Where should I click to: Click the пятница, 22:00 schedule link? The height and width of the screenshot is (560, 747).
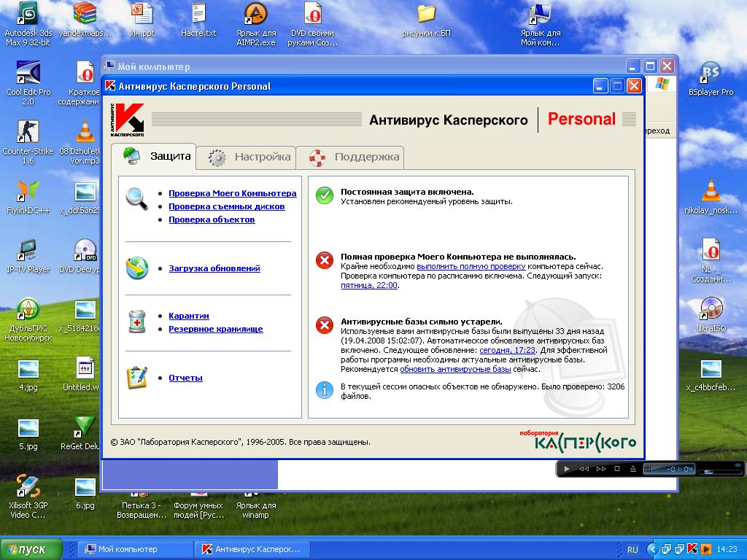pos(369,286)
